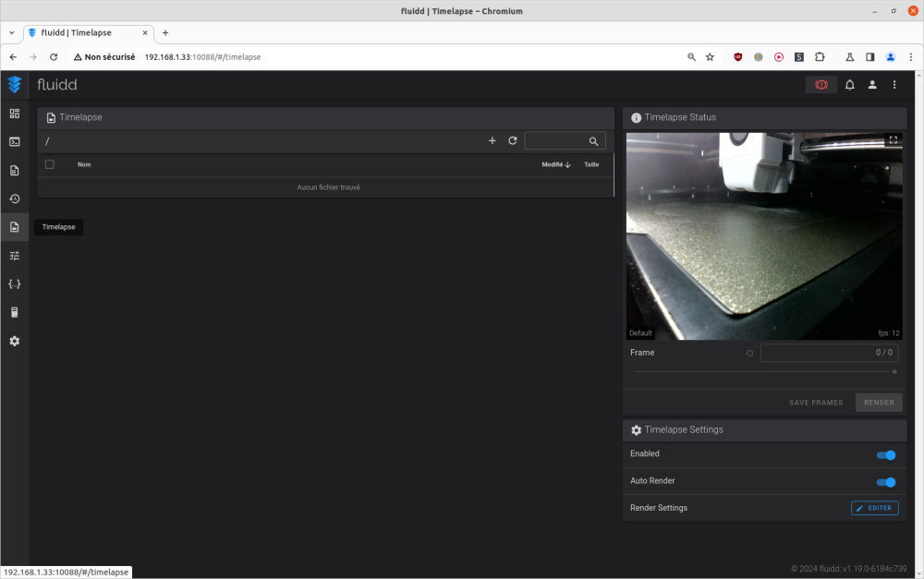The height and width of the screenshot is (579, 924).
Task: Bookmark this page with the star
Action: click(x=710, y=57)
